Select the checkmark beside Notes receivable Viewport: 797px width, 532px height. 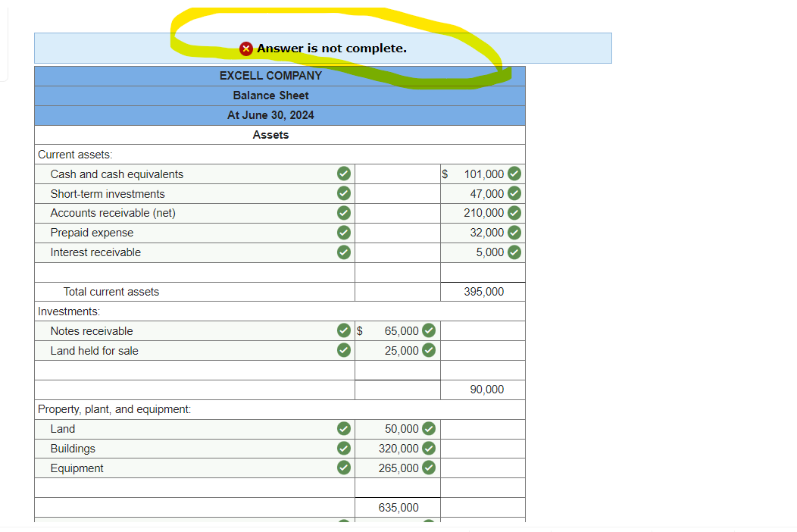click(x=343, y=331)
